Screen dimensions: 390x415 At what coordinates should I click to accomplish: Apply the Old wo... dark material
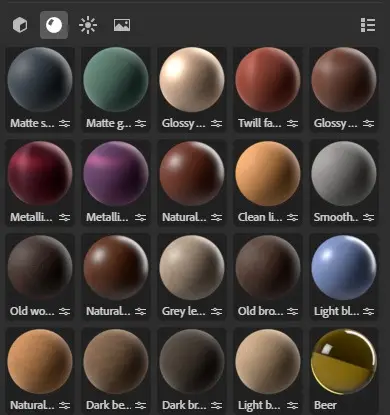pos(40,267)
